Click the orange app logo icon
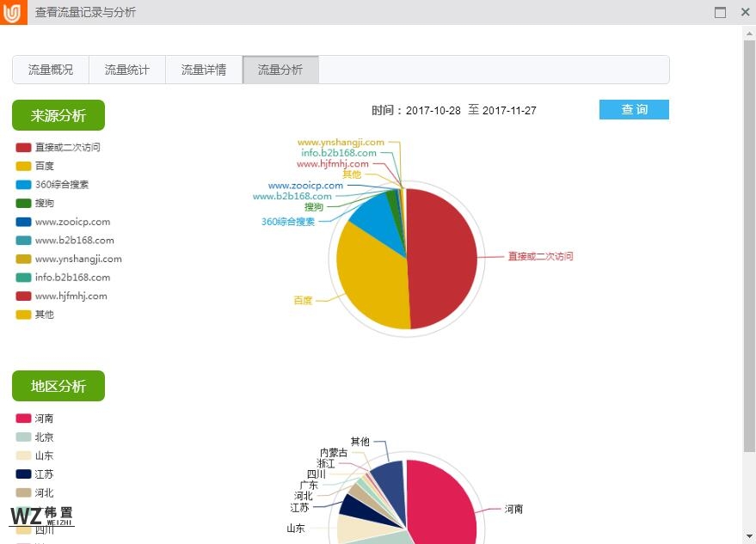The width and height of the screenshot is (756, 544). 13,13
